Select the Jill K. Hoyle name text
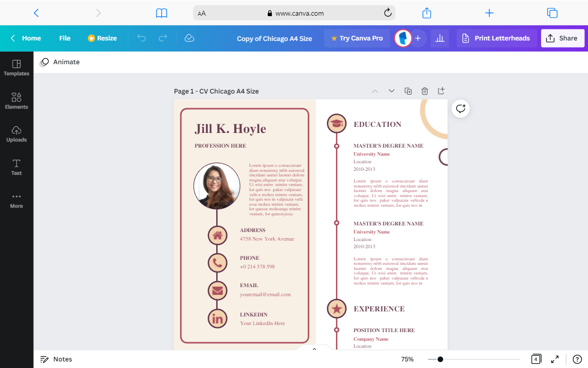 click(230, 129)
